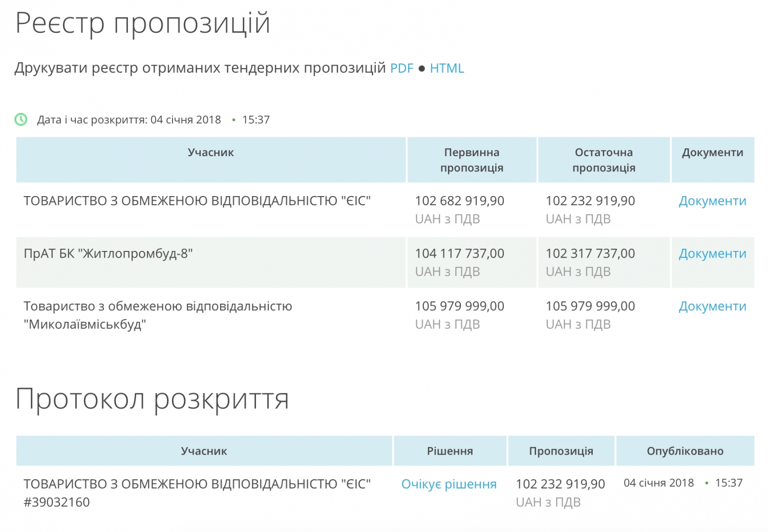The image size is (768, 532).
Task: Click the "Реєстр пропозицій" heading
Action: pyautogui.click(x=143, y=24)
